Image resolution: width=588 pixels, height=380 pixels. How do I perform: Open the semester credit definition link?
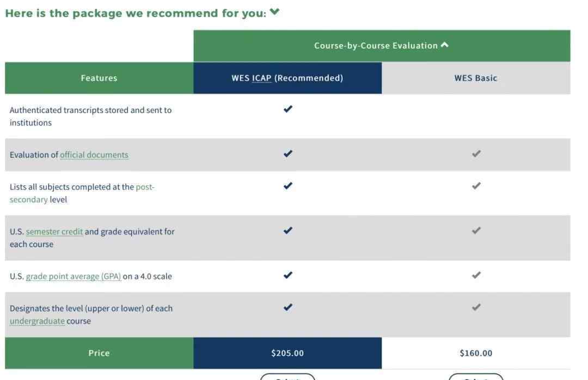click(54, 231)
